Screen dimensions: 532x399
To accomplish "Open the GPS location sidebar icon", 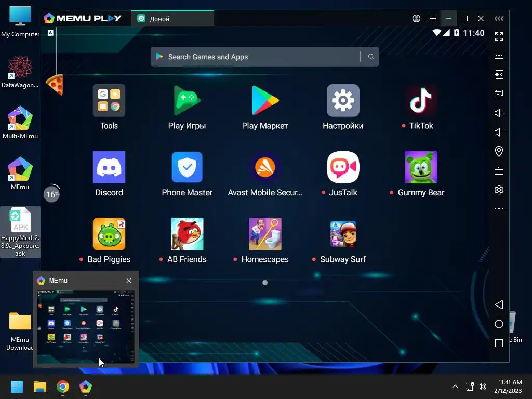I will click(499, 151).
